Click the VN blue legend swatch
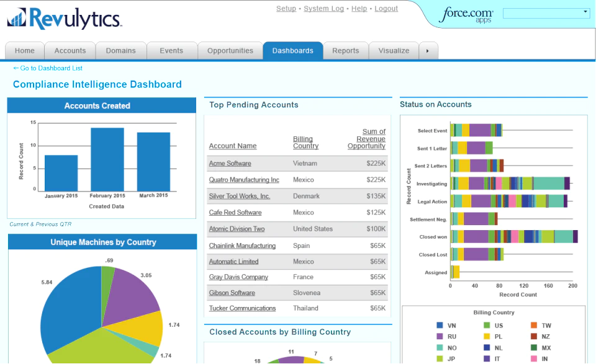596x364 pixels. click(x=440, y=326)
